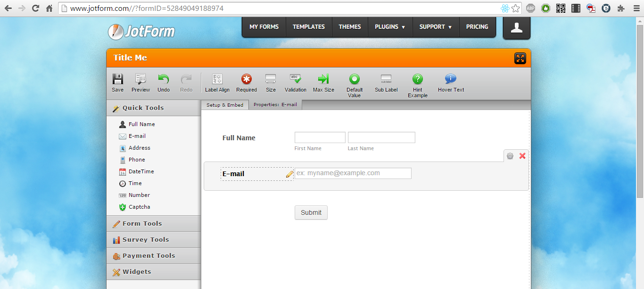
Task: Undo the last form change
Action: coord(164,79)
